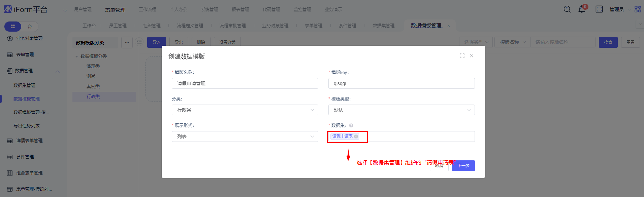Open the 模版类型 dropdown showing 默认

401,110
